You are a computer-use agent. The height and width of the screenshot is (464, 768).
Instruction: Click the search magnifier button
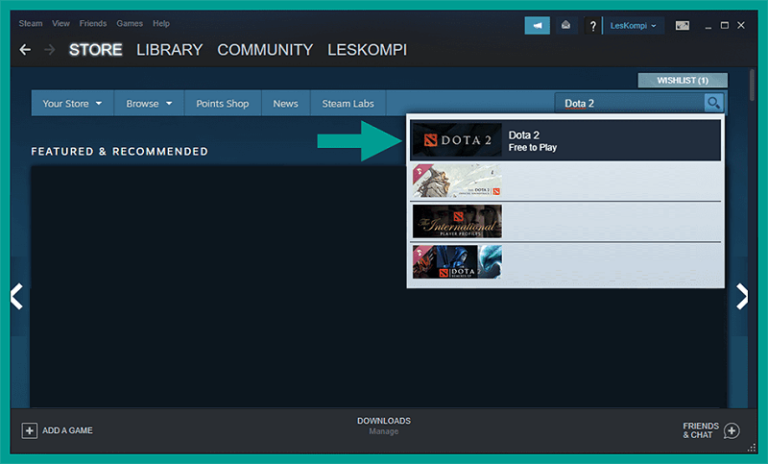click(x=714, y=103)
